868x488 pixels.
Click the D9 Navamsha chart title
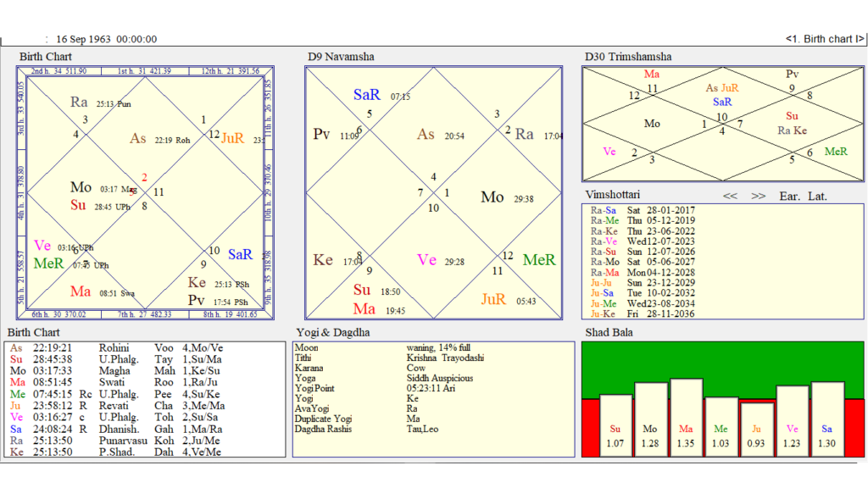pyautogui.click(x=341, y=57)
